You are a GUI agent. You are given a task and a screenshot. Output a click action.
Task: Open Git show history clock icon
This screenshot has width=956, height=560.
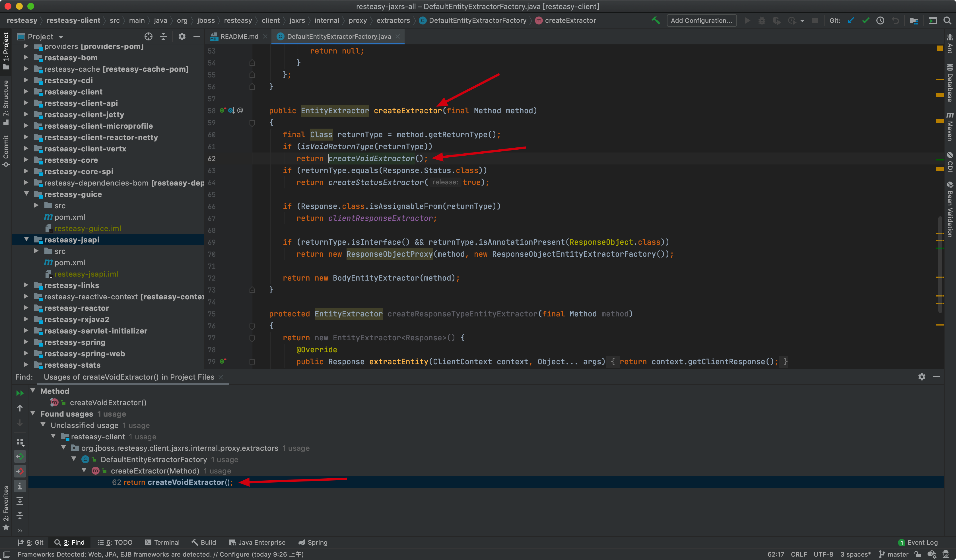[881, 20]
